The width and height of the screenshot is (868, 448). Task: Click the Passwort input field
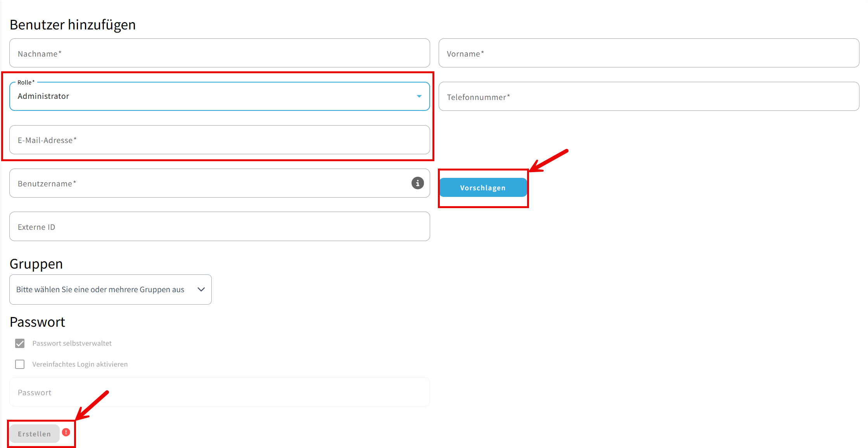point(220,392)
